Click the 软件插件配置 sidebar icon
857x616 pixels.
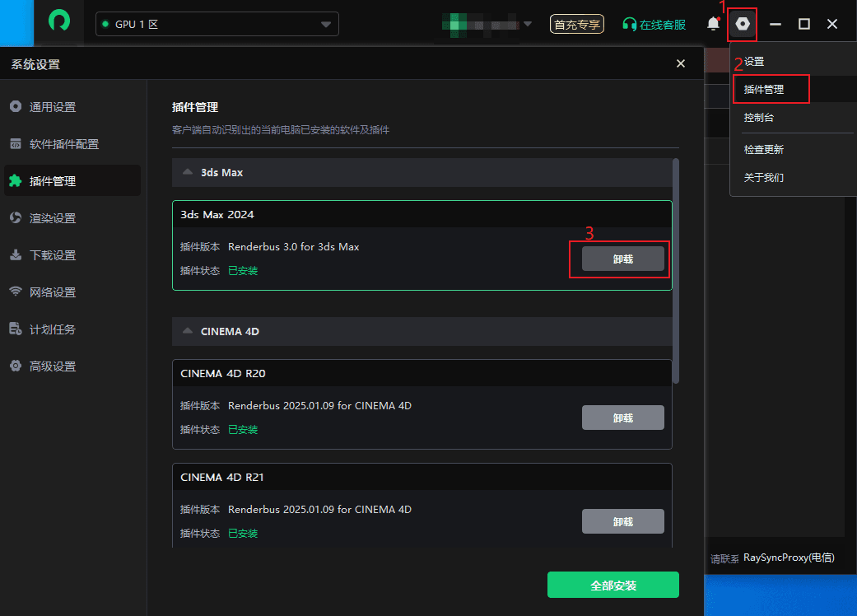point(16,144)
